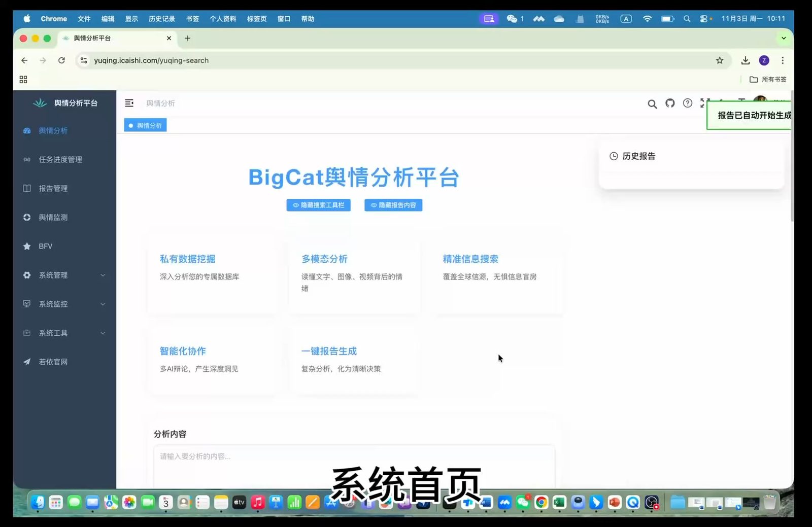Open Wi-Fi status in menu bar
812x527 pixels.
(x=647, y=19)
